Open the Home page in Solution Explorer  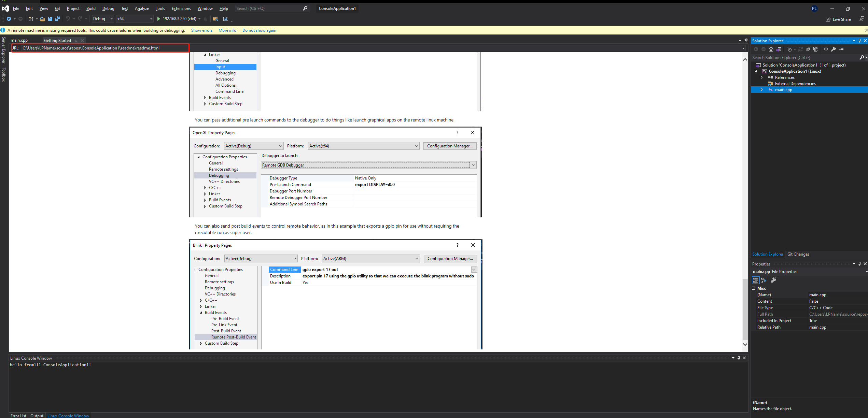pyautogui.click(x=771, y=49)
